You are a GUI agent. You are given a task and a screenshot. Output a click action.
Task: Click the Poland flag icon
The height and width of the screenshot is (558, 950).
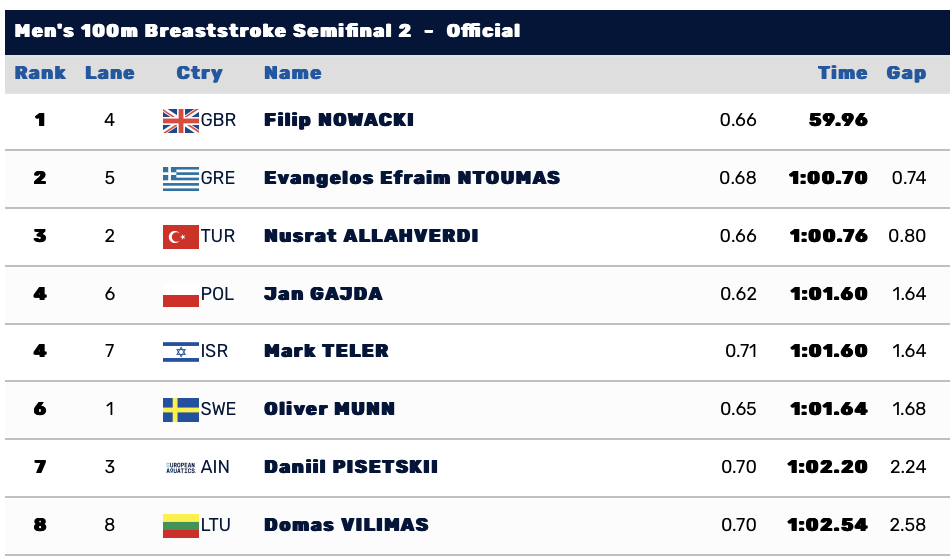point(181,294)
